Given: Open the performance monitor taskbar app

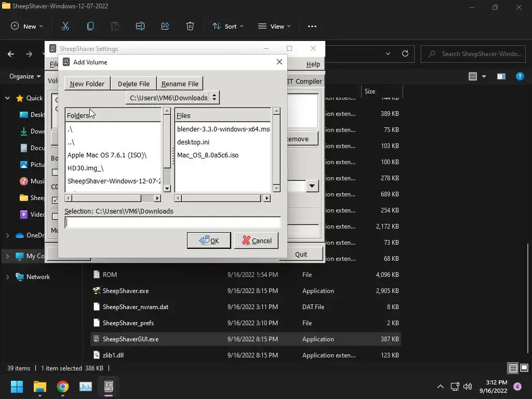Looking at the screenshot, I should click(x=86, y=387).
